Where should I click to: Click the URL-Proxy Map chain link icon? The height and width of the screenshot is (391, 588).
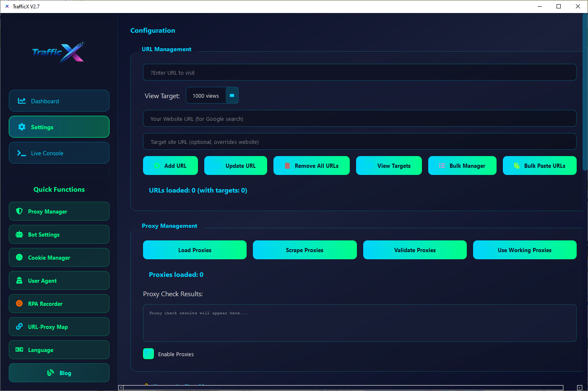coord(19,326)
